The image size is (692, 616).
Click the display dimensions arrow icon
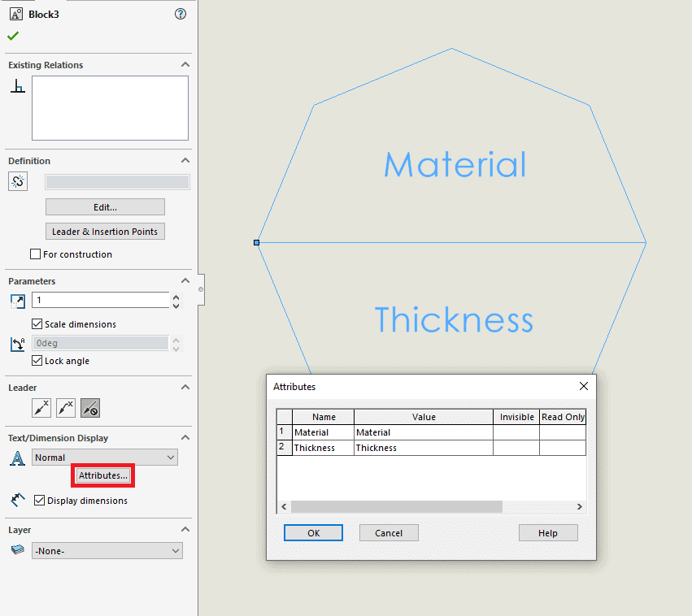(x=18, y=500)
